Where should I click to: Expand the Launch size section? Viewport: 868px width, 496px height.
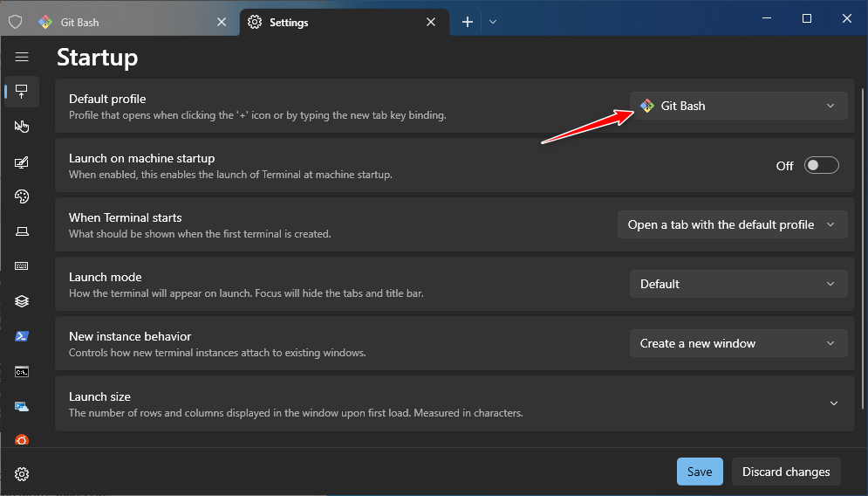[x=833, y=403]
